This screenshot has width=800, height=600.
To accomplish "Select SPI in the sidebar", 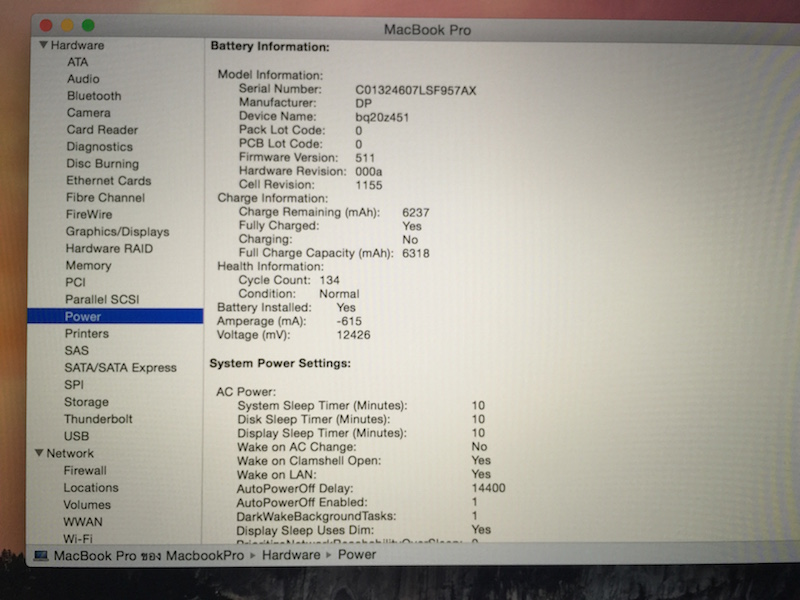I will (x=74, y=384).
